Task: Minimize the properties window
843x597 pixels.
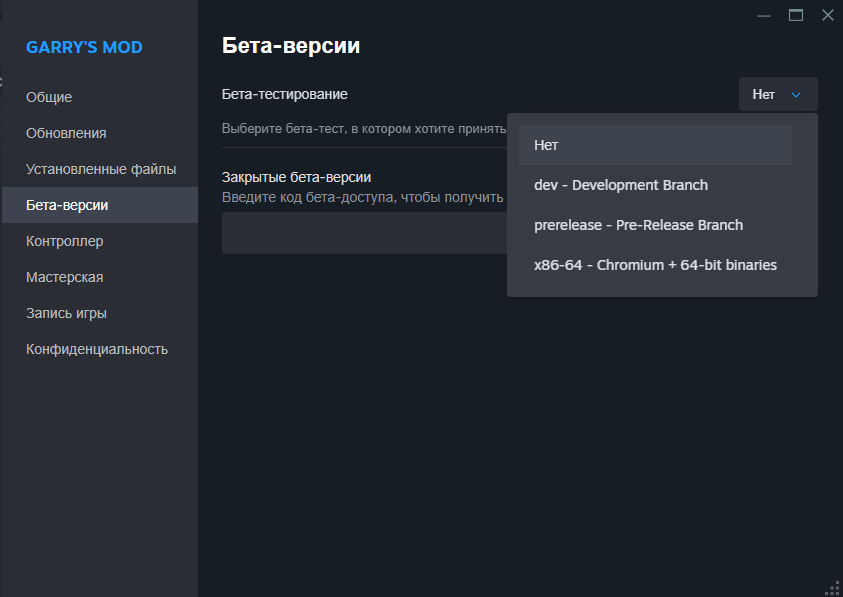Action: (764, 16)
